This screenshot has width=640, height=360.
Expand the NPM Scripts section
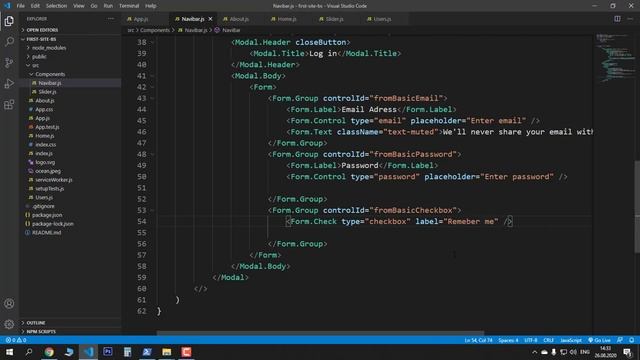(x=41, y=331)
